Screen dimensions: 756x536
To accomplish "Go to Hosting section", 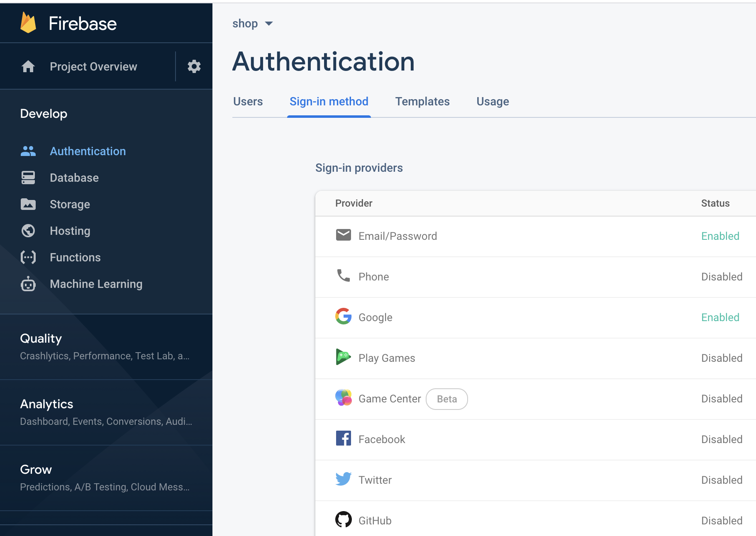I will click(x=70, y=231).
